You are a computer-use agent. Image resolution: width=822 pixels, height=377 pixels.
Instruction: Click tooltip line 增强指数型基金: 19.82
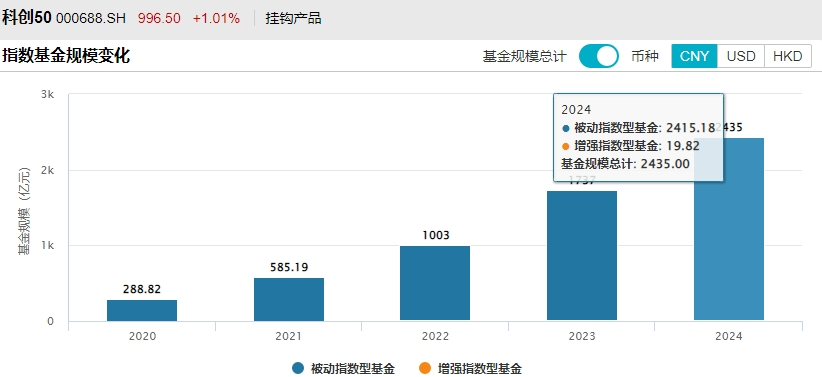[x=631, y=146]
